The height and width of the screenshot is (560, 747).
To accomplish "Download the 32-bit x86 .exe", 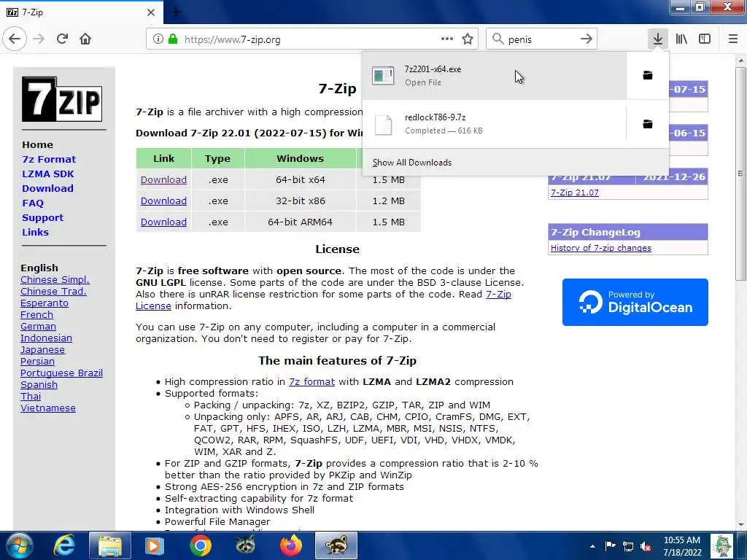I will [x=163, y=201].
